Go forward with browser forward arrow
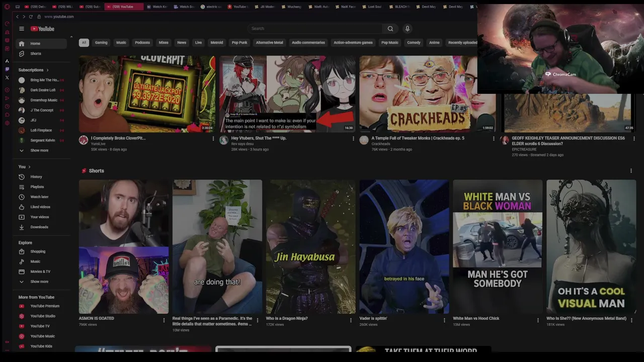Screen dimensions: 644x362 [x=24, y=17]
